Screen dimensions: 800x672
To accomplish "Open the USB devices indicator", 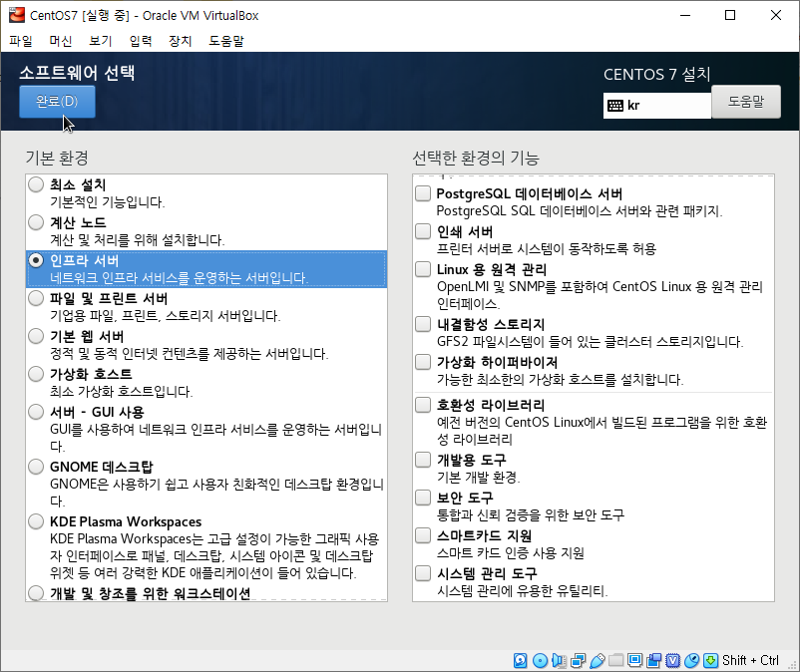I will click(x=597, y=660).
